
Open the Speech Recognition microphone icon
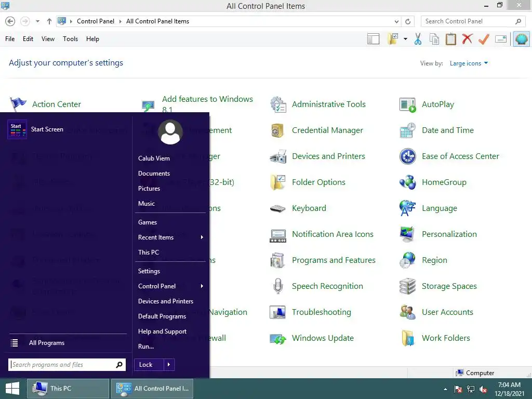tap(278, 286)
